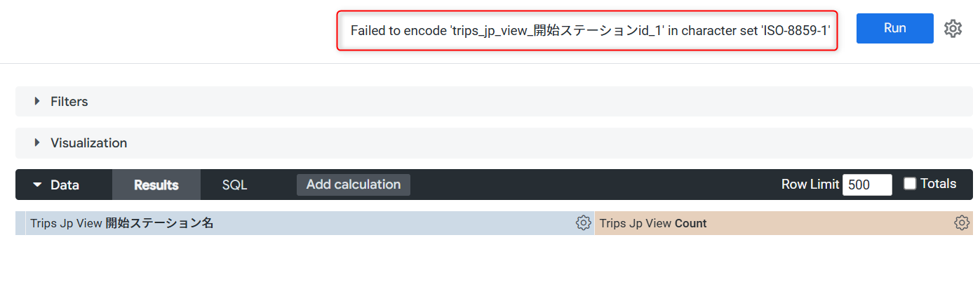This screenshot has height=294, width=980.
Task: Click the Data section label
Action: point(65,185)
